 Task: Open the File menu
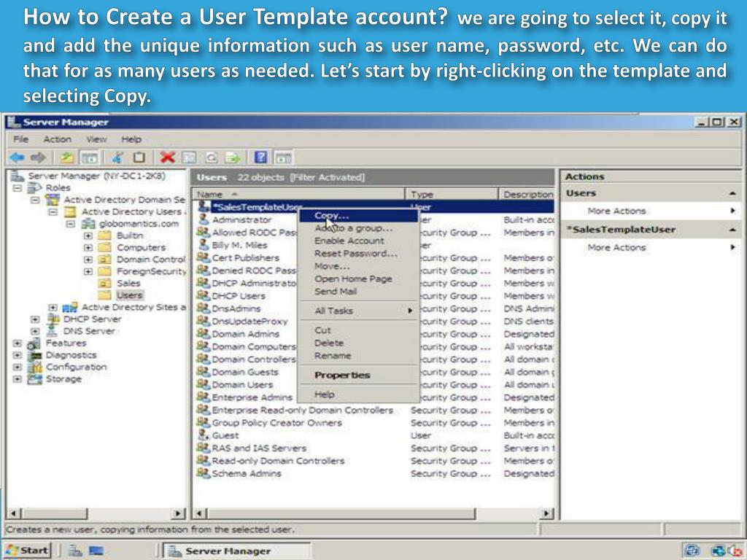point(20,139)
